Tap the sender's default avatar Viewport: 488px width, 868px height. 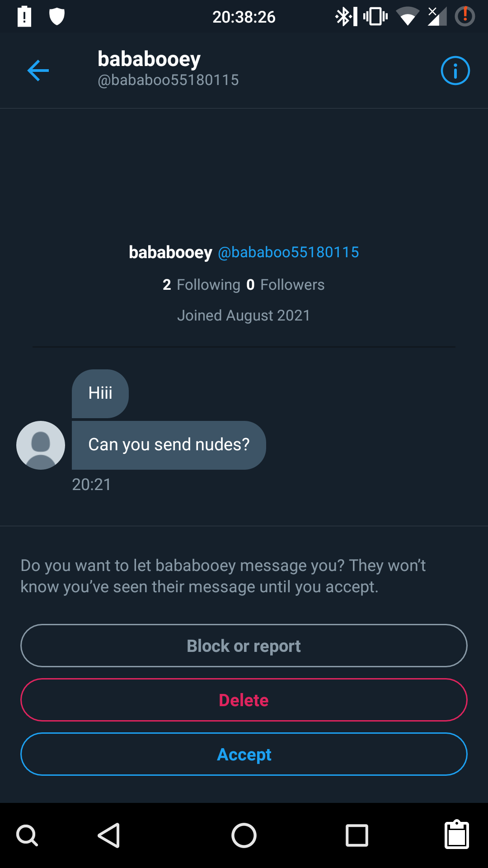[x=41, y=445]
